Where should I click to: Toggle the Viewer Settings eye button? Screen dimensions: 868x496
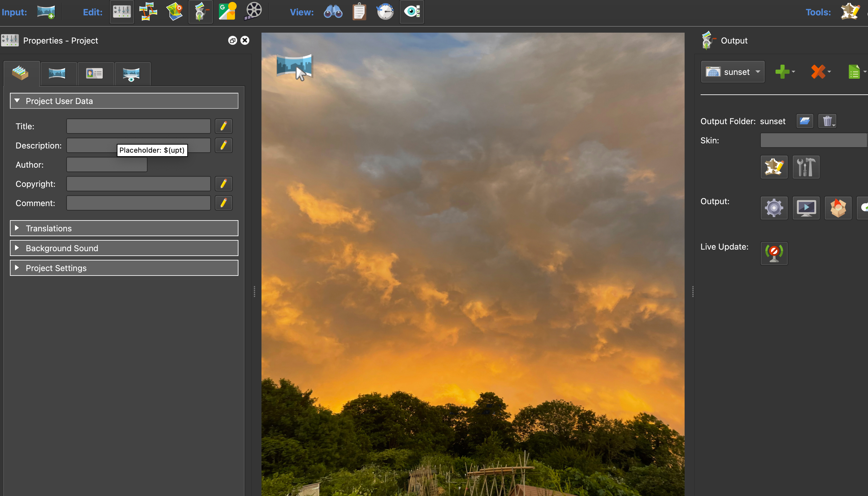point(412,12)
